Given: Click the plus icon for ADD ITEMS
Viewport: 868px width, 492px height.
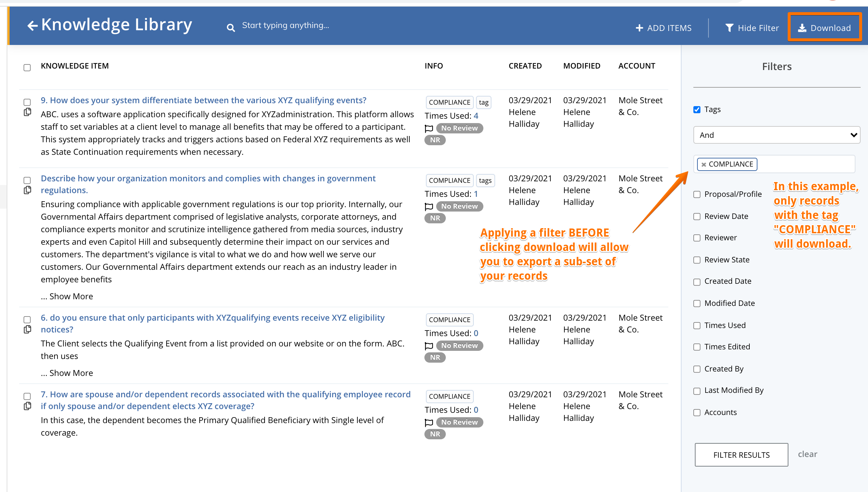Looking at the screenshot, I should [x=639, y=28].
